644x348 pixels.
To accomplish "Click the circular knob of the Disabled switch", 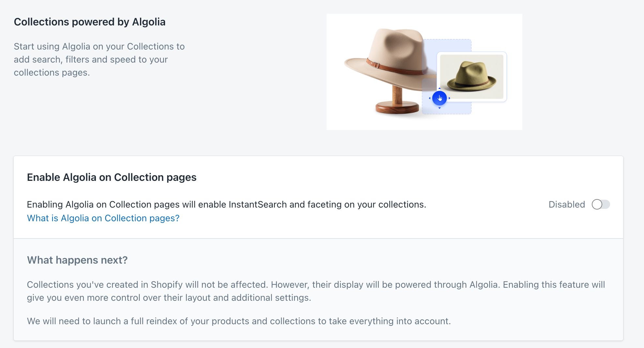I will click(598, 205).
